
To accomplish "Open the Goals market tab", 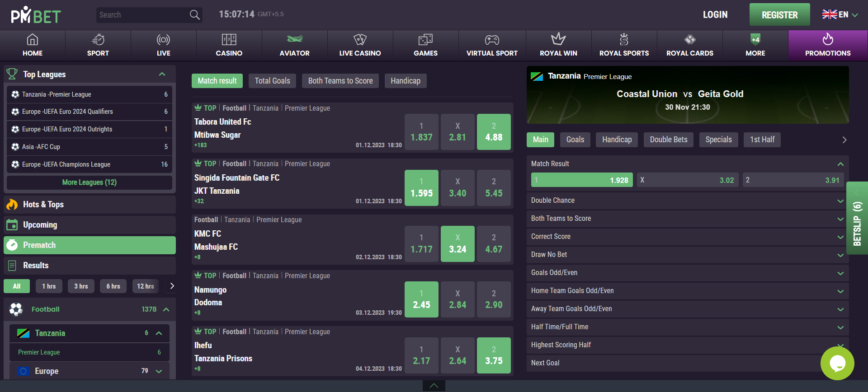I will point(575,140).
